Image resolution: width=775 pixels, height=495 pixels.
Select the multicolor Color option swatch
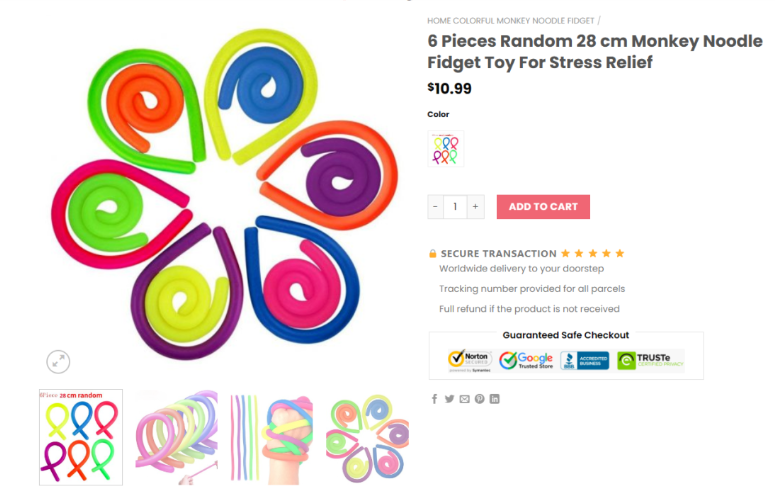tap(446, 149)
